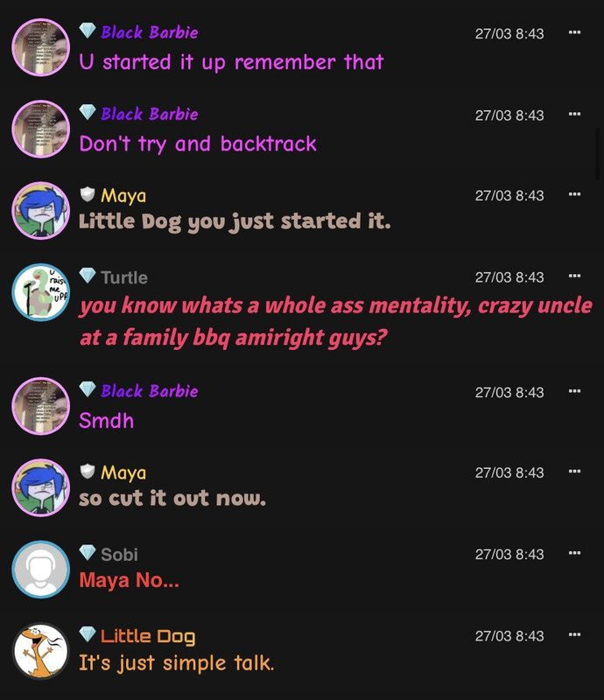Open options menu for 'Don't try and backtrack' message
Image resolution: width=604 pixels, height=700 pixels.
click(574, 114)
